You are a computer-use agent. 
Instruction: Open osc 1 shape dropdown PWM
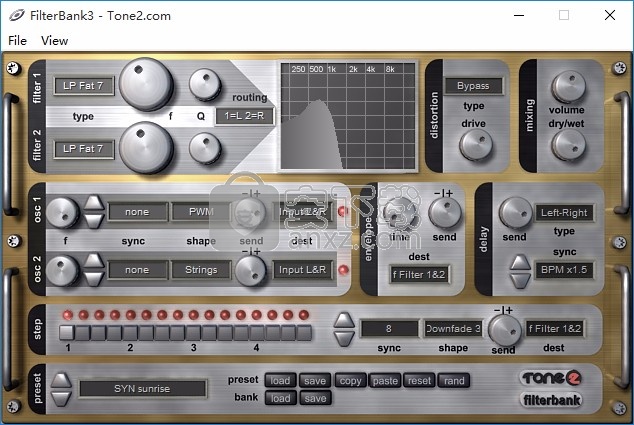(201, 212)
